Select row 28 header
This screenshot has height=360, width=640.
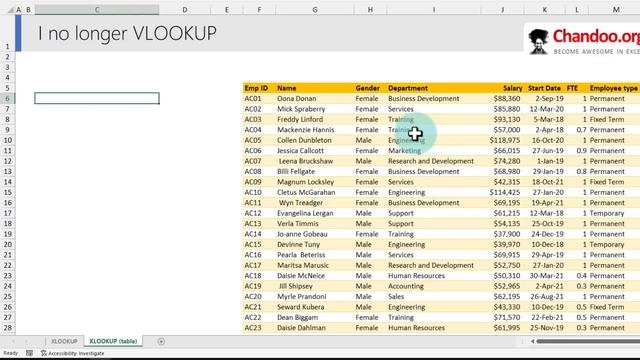(x=7, y=327)
